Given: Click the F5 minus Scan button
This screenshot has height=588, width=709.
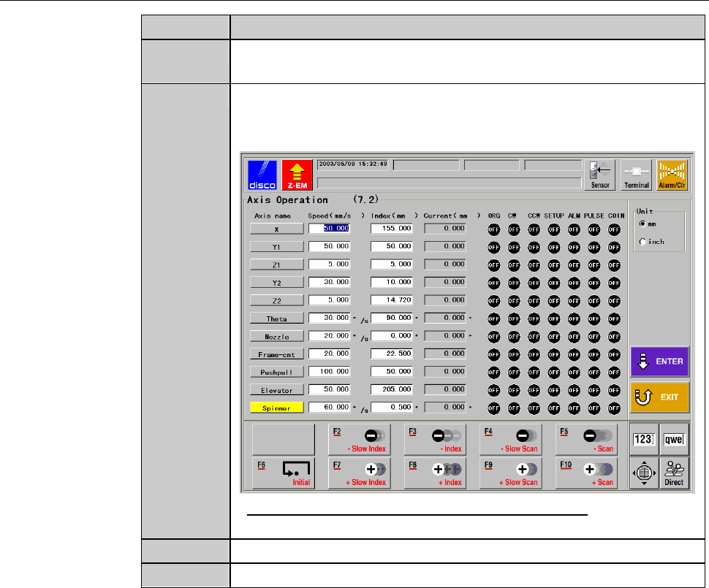Looking at the screenshot, I should [586, 439].
